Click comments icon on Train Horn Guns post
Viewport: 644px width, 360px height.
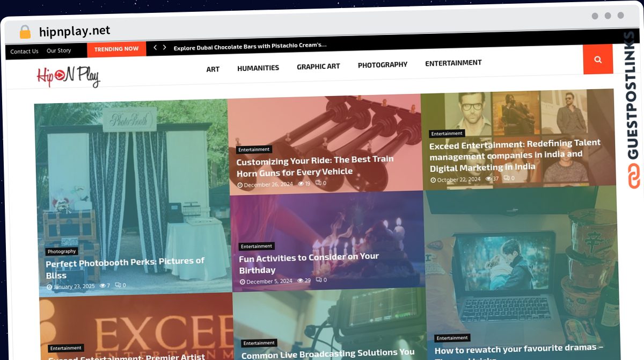tap(318, 183)
